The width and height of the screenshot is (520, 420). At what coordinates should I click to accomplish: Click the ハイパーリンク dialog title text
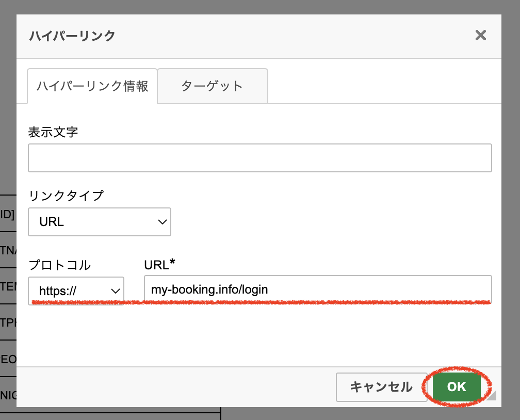click(x=72, y=36)
